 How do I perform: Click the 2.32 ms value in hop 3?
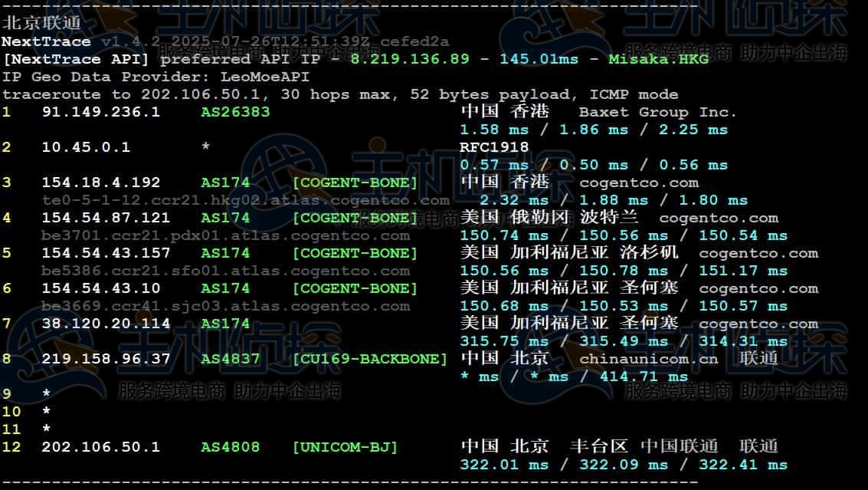514,200
